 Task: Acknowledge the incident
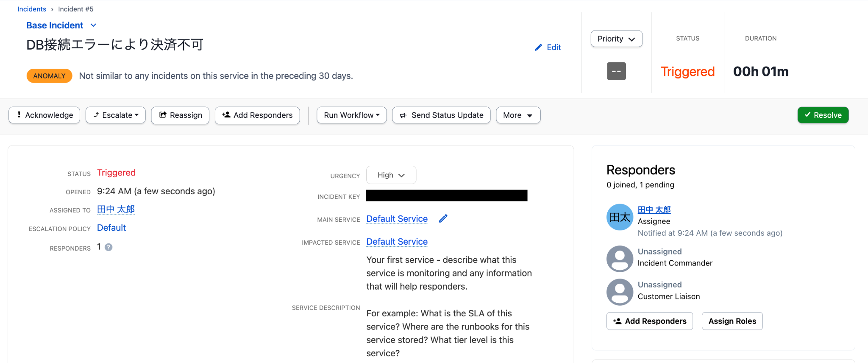pos(45,115)
